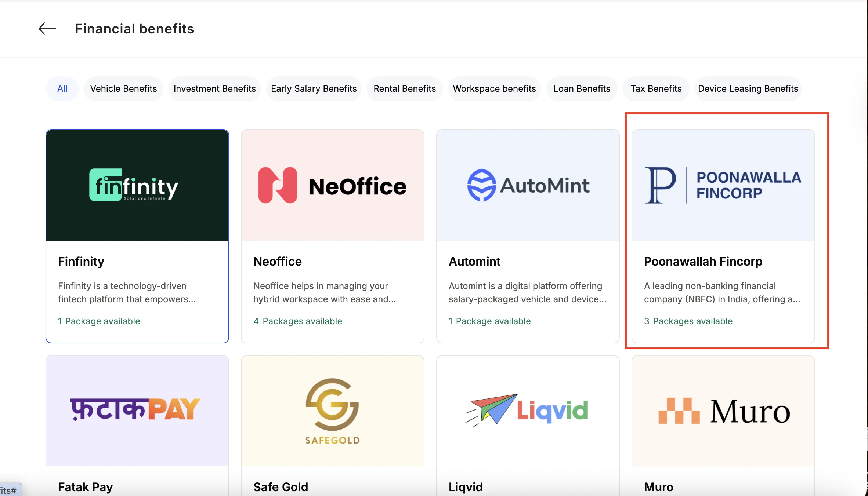Filter by Rental Benefits
This screenshot has width=868, height=496.
[x=405, y=89]
